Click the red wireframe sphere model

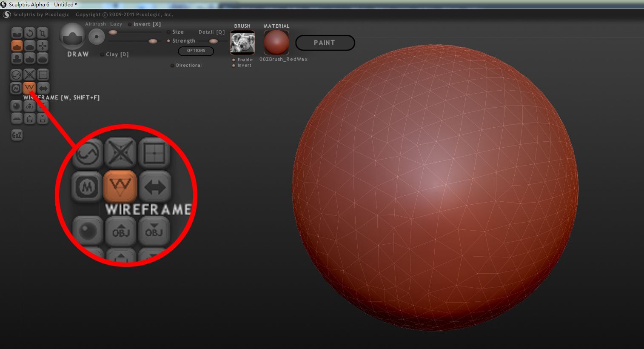point(435,187)
